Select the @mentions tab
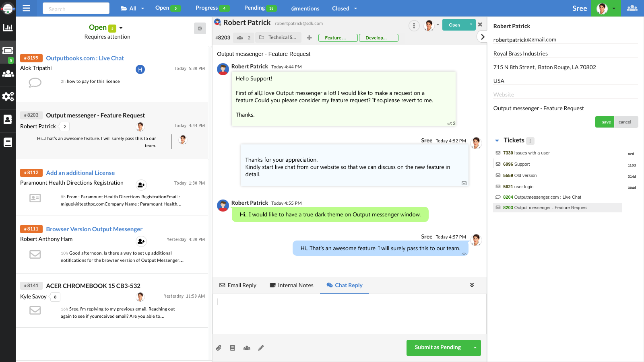Viewport: 644px width, 362px height. coord(305,8)
